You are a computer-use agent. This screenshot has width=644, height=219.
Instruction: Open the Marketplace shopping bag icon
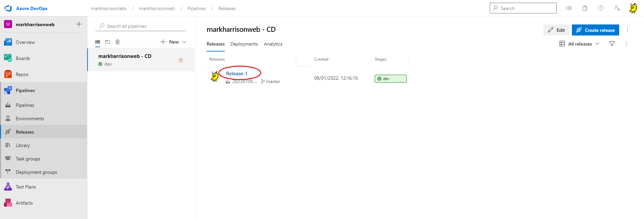coord(585,8)
